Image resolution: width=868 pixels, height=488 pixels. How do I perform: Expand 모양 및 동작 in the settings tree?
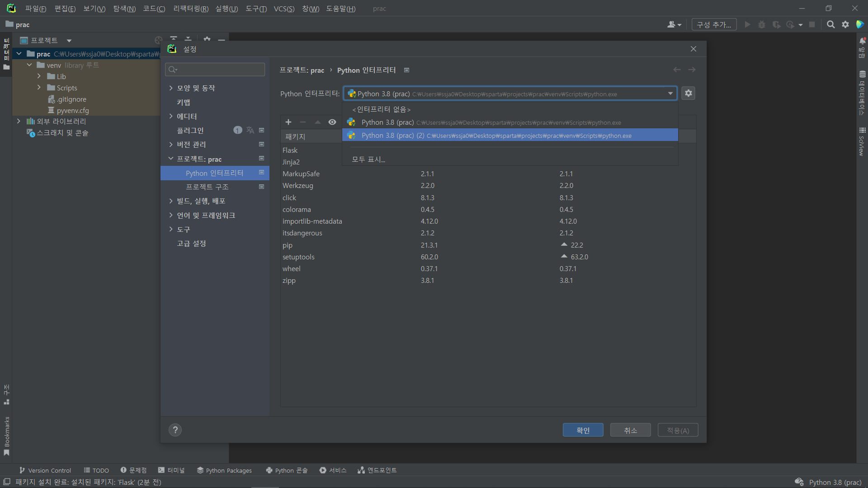[x=171, y=88]
